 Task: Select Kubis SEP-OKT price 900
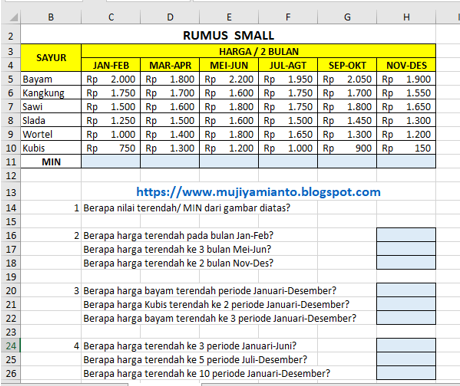point(347,148)
